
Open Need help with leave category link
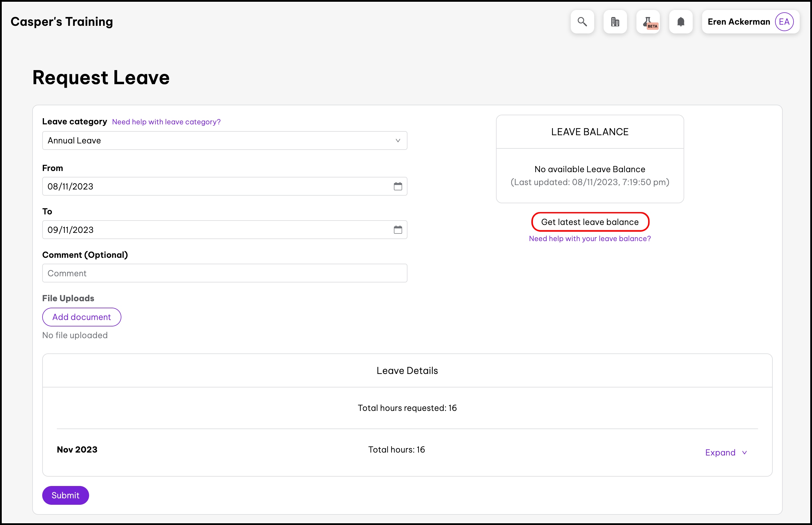coord(166,122)
